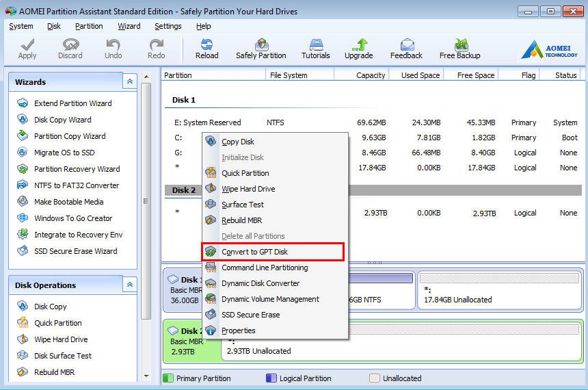Click the 17.84GB Unallocated block

point(500,289)
